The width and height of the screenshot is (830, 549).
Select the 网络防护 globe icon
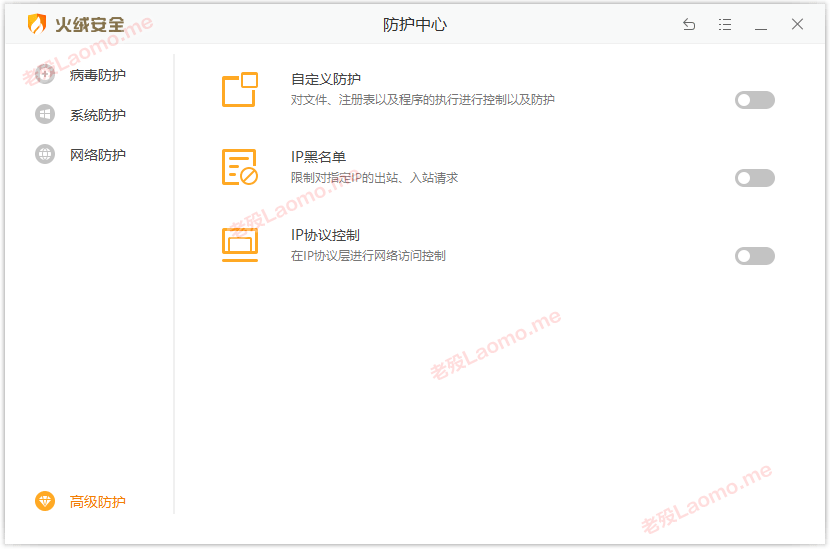click(45, 154)
